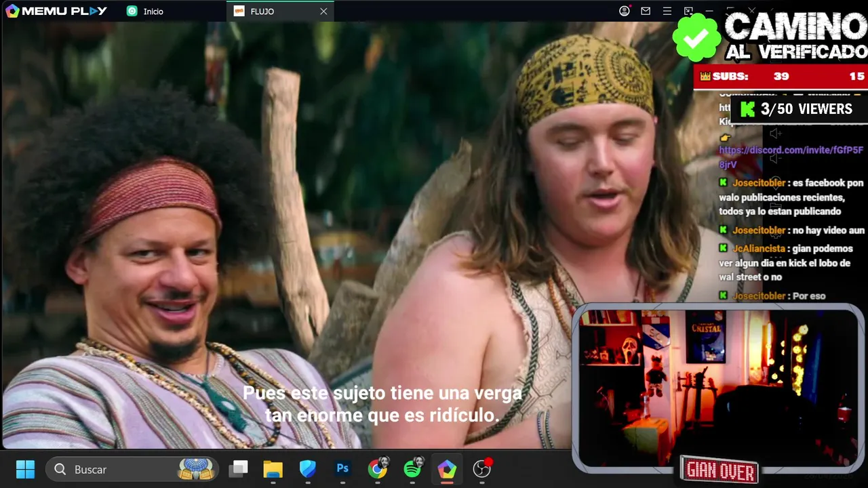The image size is (868, 488).
Task: Click 'gian podemos ver algun dia' chat message
Action: (x=786, y=263)
